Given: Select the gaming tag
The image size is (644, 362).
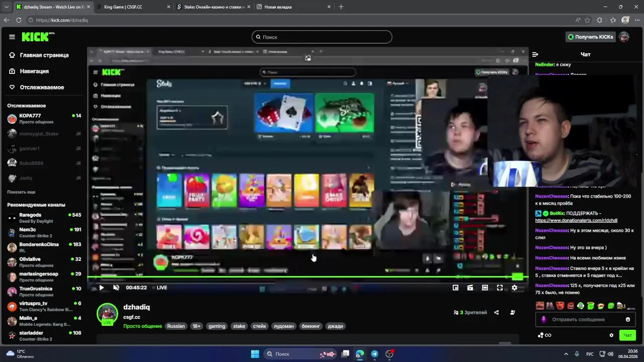Looking at the screenshot, I should click(217, 326).
